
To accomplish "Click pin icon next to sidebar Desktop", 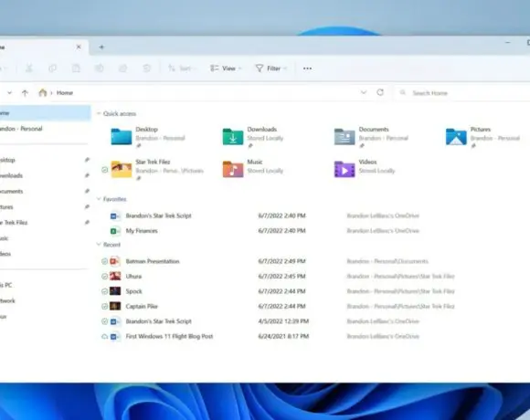I will pos(87,160).
